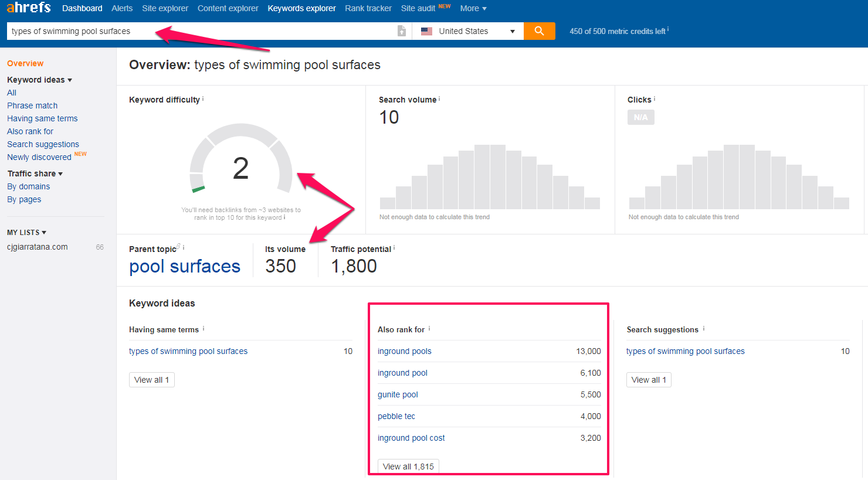Screen dimensions: 868x480
Task: Switch to Rank tracker
Action: tap(368, 8)
